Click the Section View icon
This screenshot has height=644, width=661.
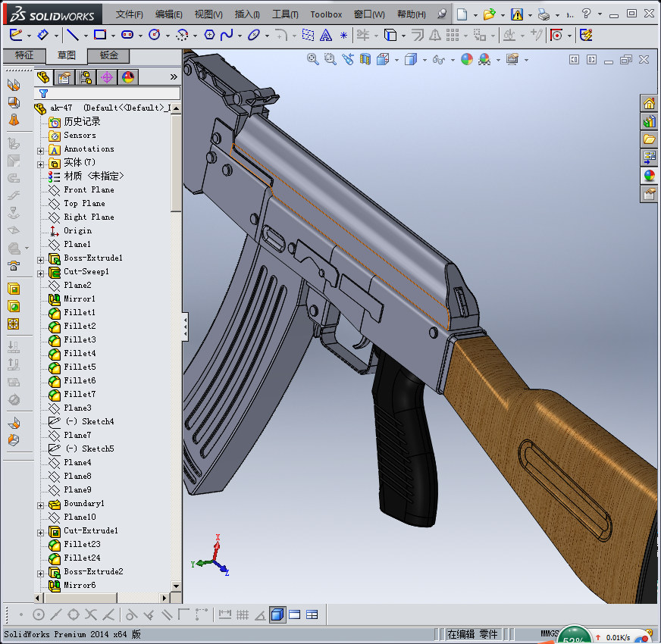tap(365, 59)
